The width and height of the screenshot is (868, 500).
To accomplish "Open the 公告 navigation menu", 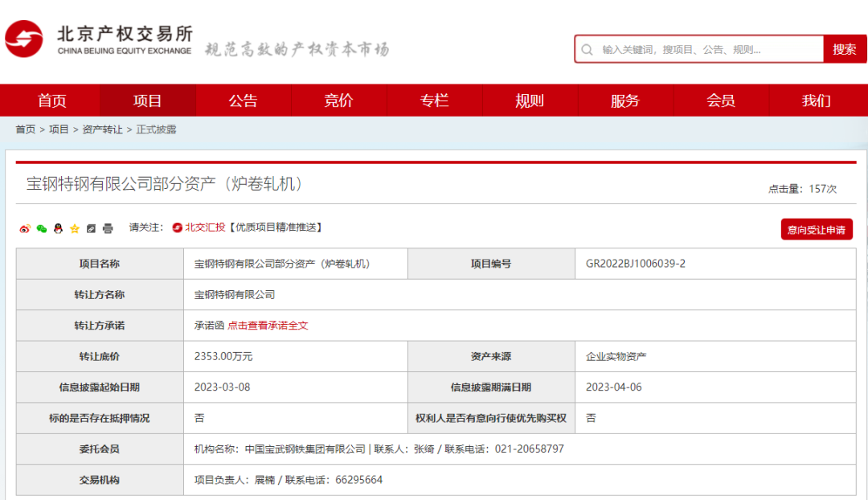I will click(x=243, y=100).
